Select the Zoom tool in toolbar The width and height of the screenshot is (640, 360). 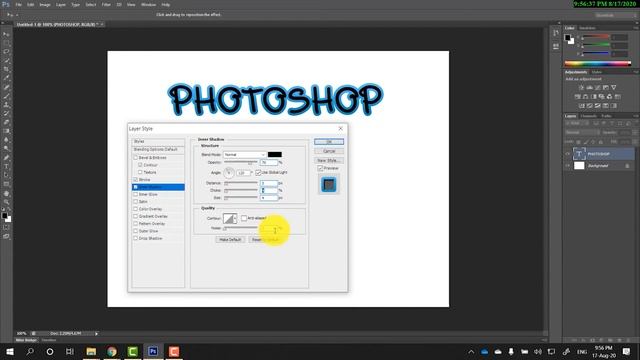(x=6, y=202)
